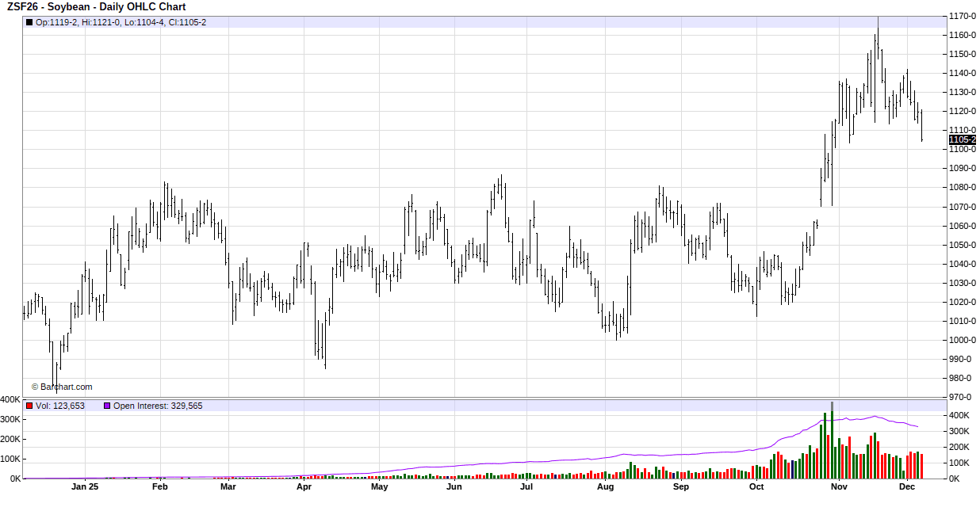Select the Feb label on the date axis
The image size is (980, 511).
(x=160, y=487)
